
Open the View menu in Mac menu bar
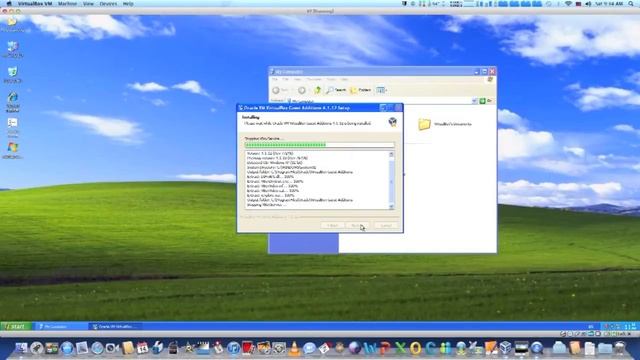pos(88,4)
